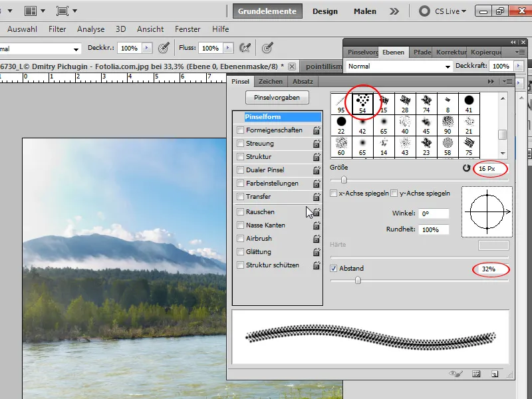Click the Abstand slider handle
The width and height of the screenshot is (532, 399).
point(358,280)
